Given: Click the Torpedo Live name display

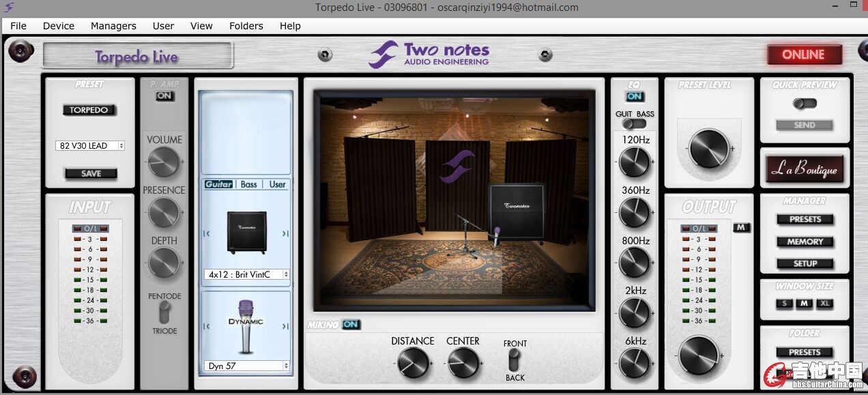Looking at the screenshot, I should [137, 56].
